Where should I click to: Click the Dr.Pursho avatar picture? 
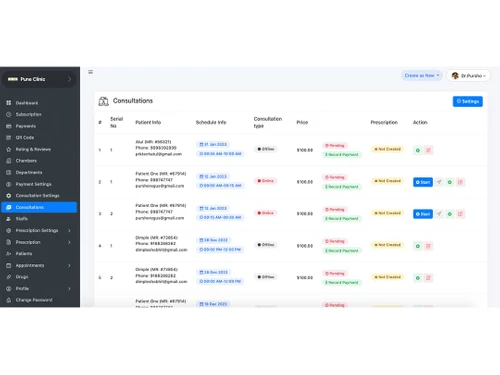(x=455, y=76)
